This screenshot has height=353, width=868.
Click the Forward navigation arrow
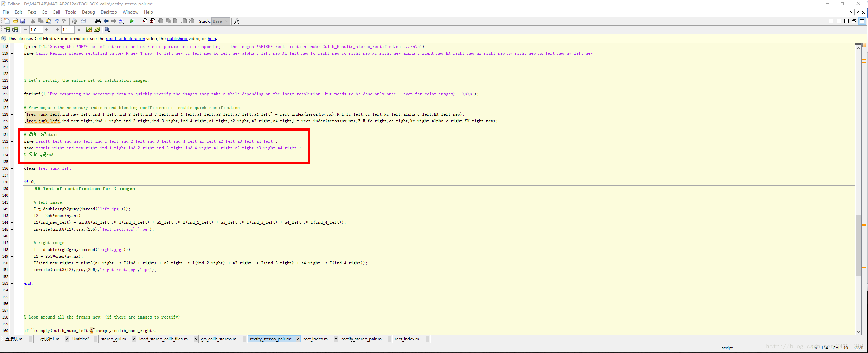pos(114,21)
